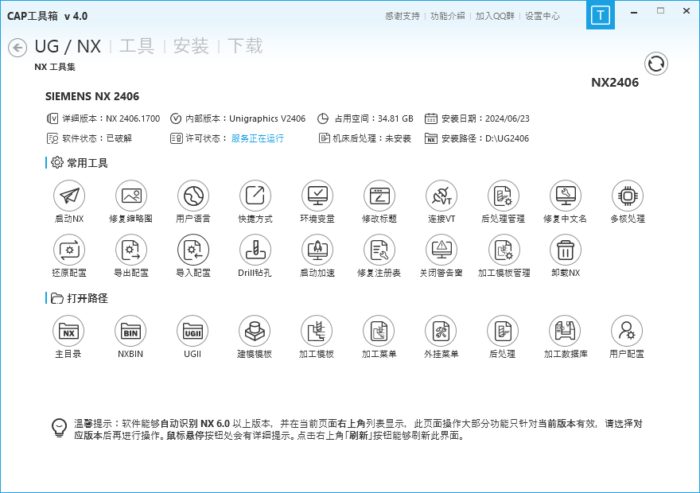Open the 感谢支持 link
700x493 pixels.
(402, 16)
